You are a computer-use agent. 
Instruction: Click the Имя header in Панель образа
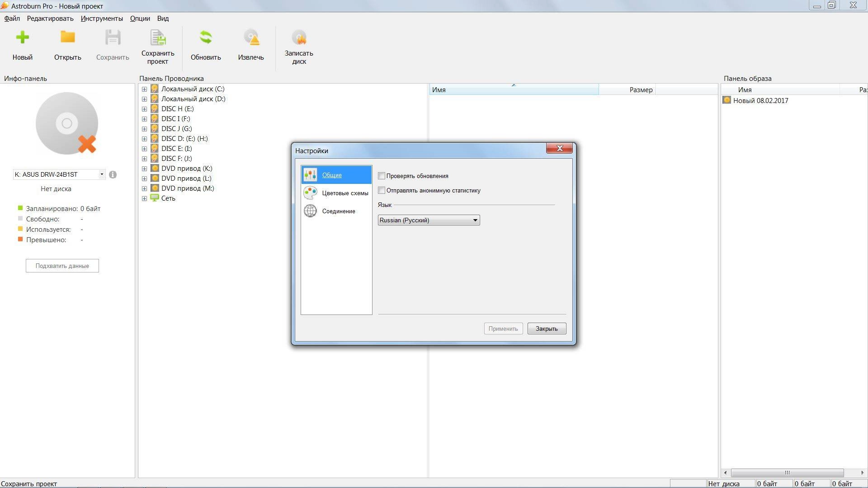(x=781, y=89)
